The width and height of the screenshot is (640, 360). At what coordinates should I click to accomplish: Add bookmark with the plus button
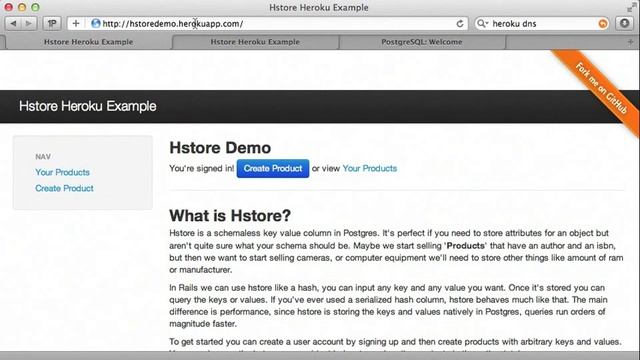(x=76, y=24)
